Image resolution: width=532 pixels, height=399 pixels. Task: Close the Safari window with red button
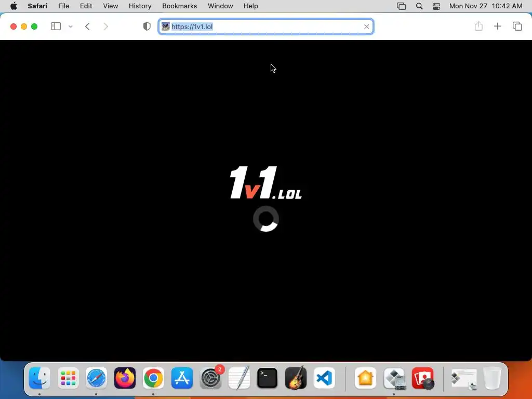[x=14, y=26]
